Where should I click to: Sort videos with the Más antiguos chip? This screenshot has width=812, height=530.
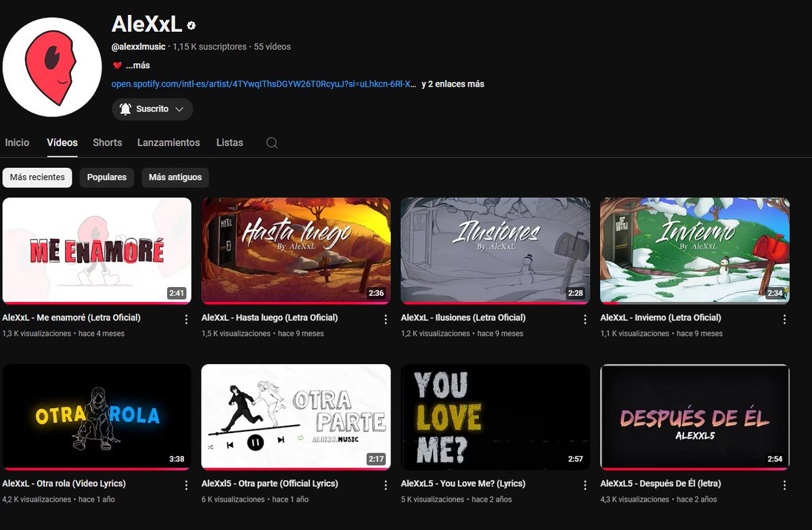point(175,177)
